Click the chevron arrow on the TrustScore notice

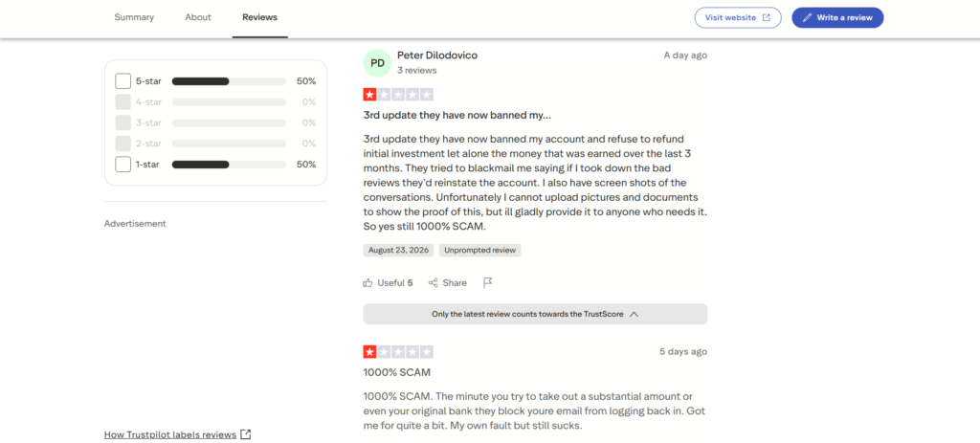click(634, 314)
